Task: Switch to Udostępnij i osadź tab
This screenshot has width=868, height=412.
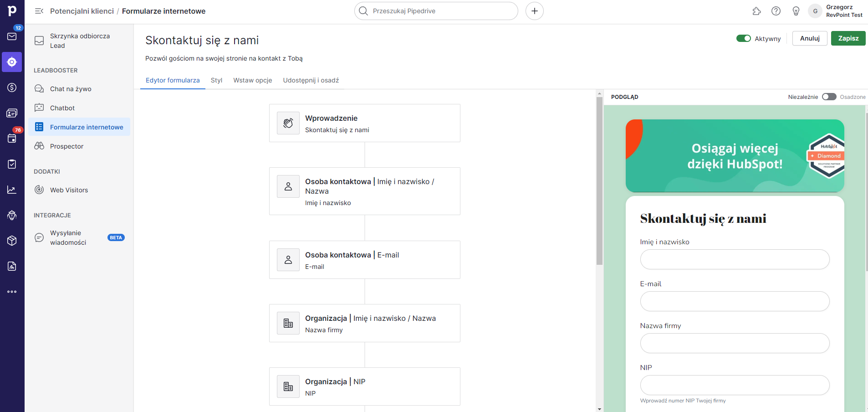Action: point(311,80)
